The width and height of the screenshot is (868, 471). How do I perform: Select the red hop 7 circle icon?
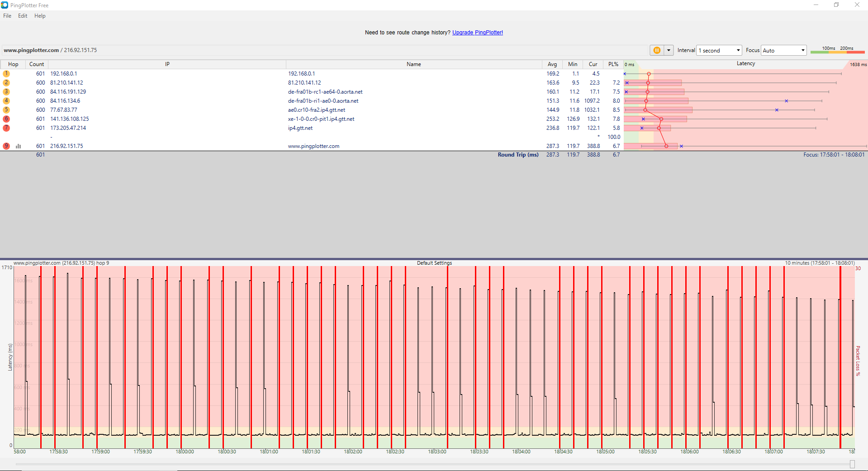click(6, 128)
